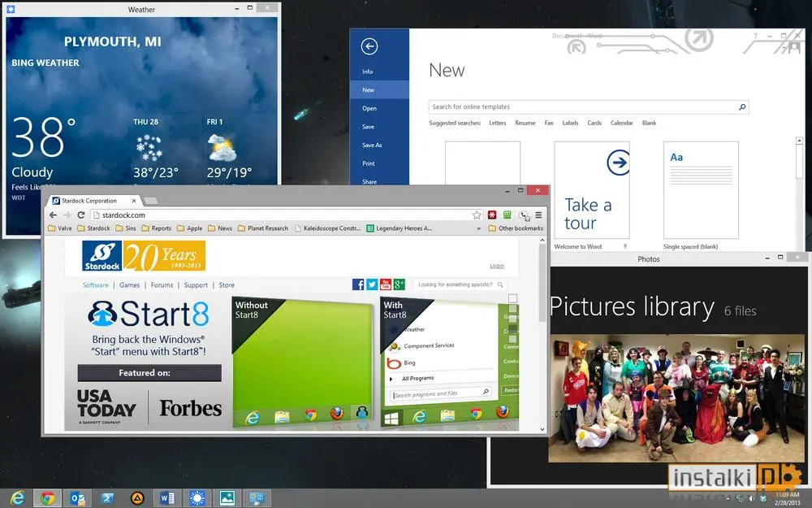Click the Internet Explorer taskbar icon

17,498
